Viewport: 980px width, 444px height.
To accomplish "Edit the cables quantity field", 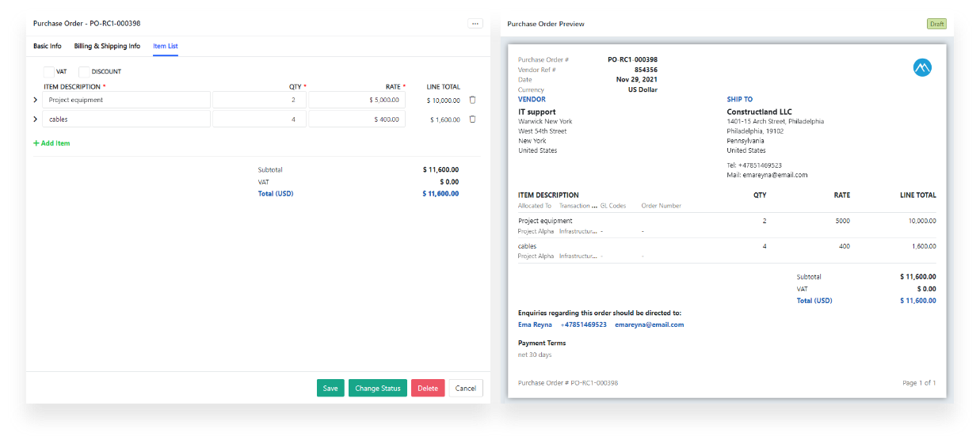I will tap(259, 120).
